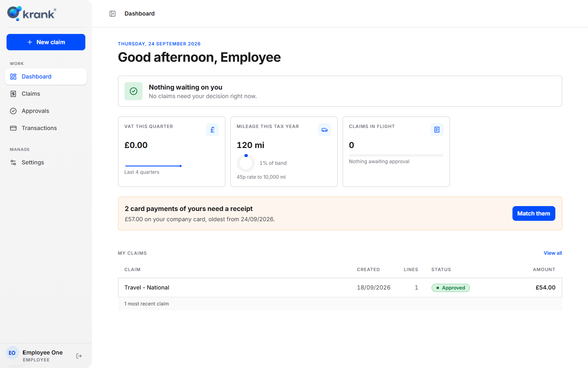Click '2 card payments of yours need a receipt'
Image resolution: width=588 pixels, height=368 pixels.
point(189,209)
